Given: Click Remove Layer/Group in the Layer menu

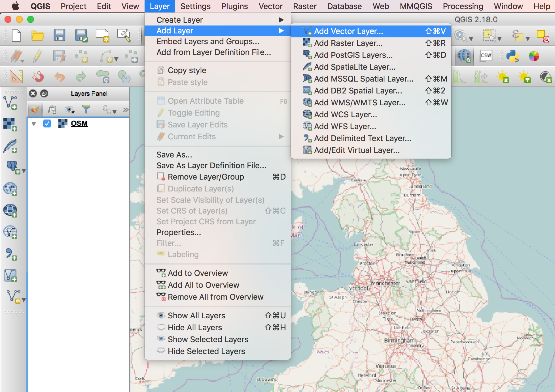Looking at the screenshot, I should pyautogui.click(x=206, y=177).
